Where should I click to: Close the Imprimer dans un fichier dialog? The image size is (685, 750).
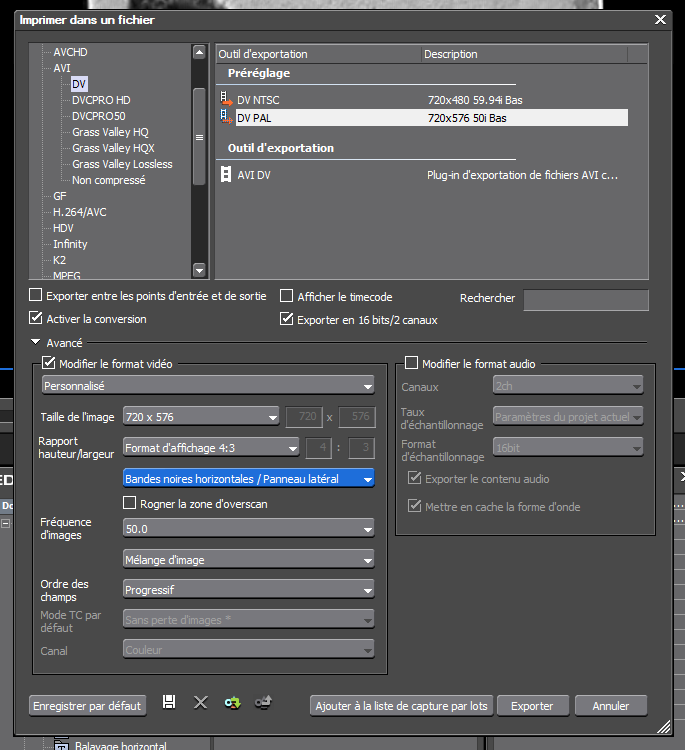click(660, 20)
